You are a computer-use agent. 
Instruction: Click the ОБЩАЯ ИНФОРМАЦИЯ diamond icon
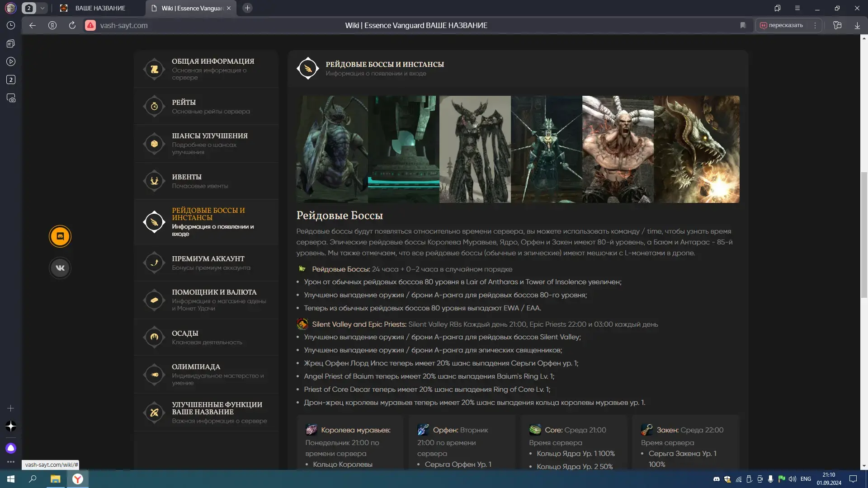(154, 69)
